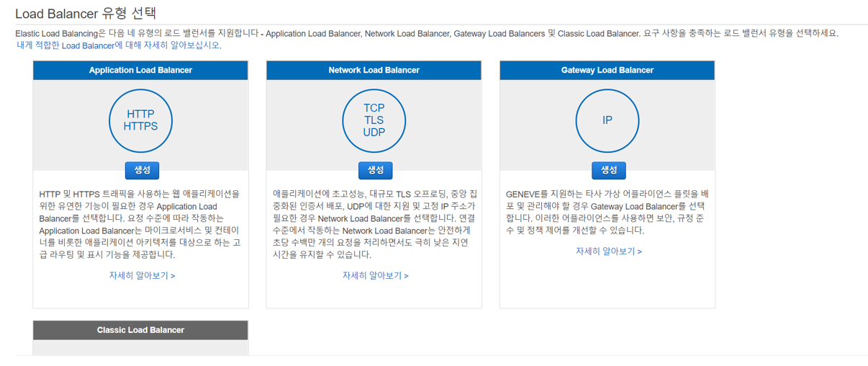Click the HTTP HTTPS circle icon
The width and height of the screenshot is (868, 366).
click(140, 120)
